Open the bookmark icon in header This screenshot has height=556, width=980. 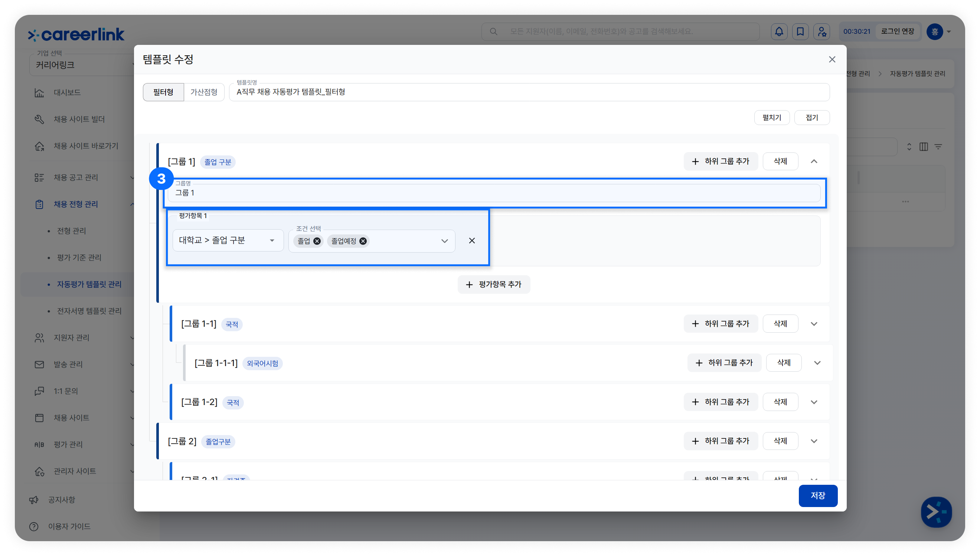point(800,32)
